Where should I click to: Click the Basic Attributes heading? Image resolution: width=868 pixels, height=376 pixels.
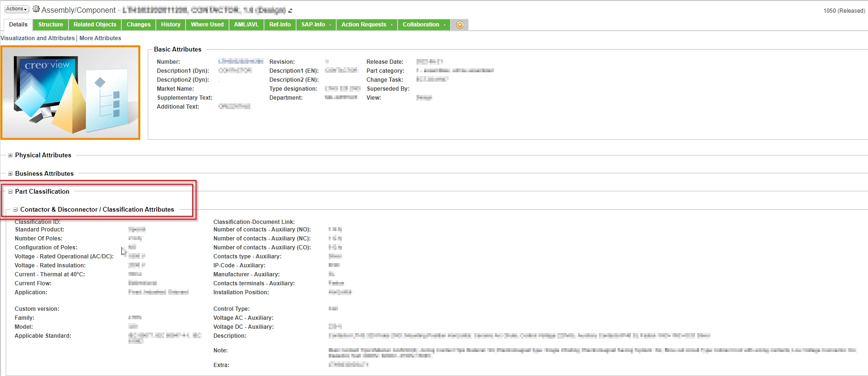178,49
